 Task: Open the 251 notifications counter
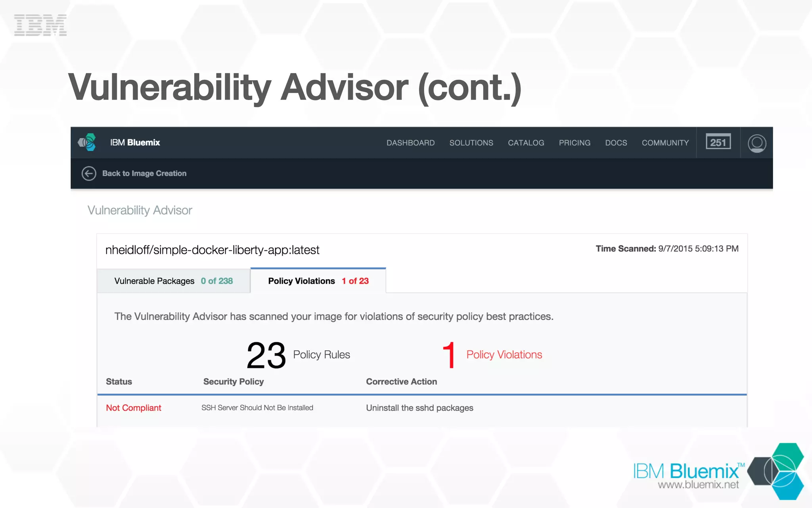pos(718,142)
